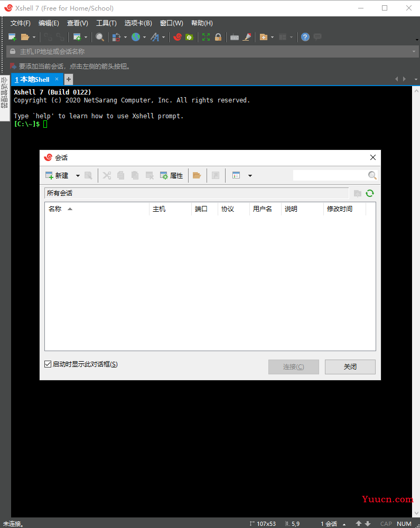Close the 本地Shell tab with its X

(57, 79)
